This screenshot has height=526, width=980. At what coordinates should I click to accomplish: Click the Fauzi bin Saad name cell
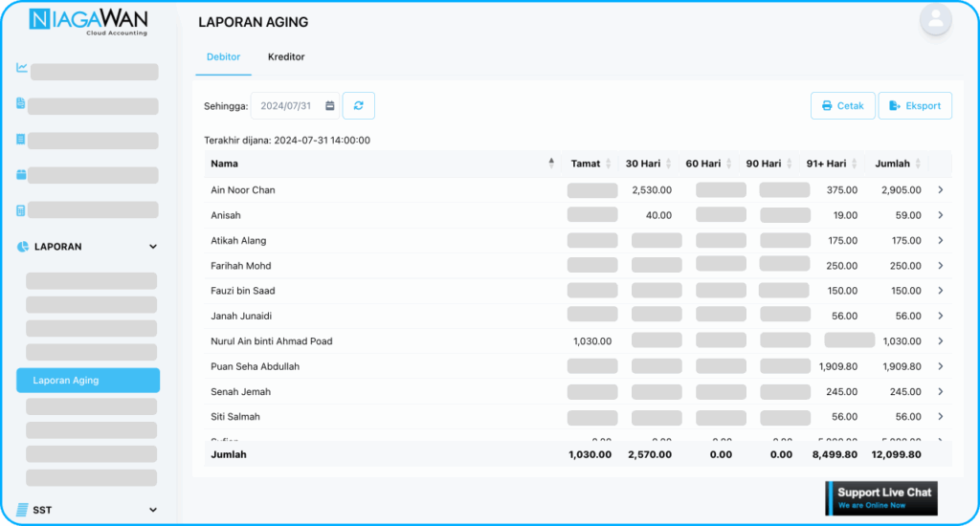point(242,291)
